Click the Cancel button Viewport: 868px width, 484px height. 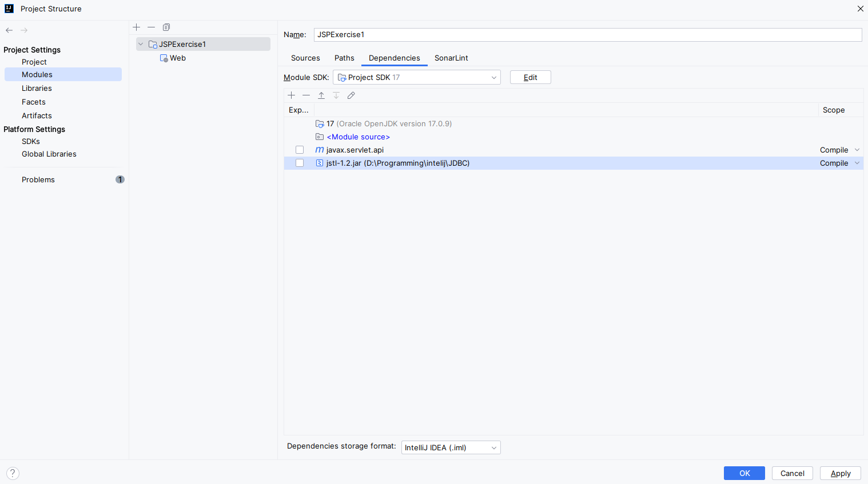point(793,473)
